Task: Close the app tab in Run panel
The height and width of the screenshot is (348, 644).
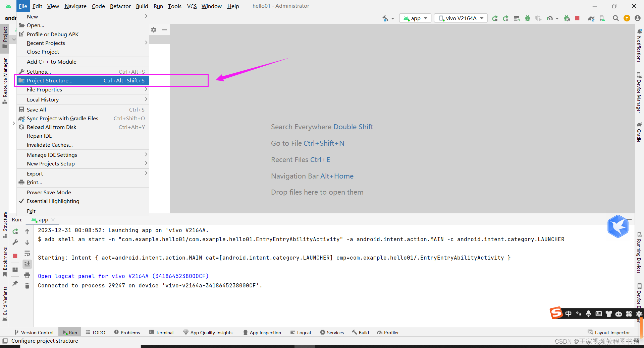Action: point(53,220)
